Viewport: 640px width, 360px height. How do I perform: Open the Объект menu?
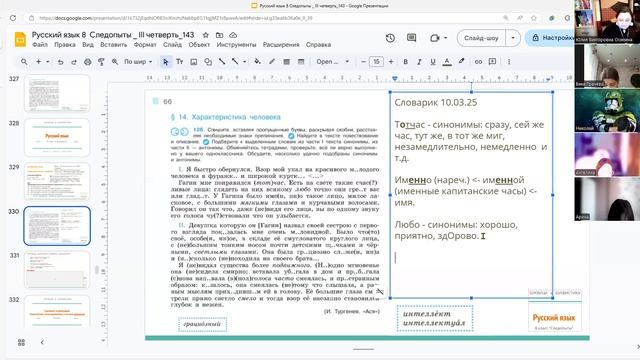[x=199, y=45]
